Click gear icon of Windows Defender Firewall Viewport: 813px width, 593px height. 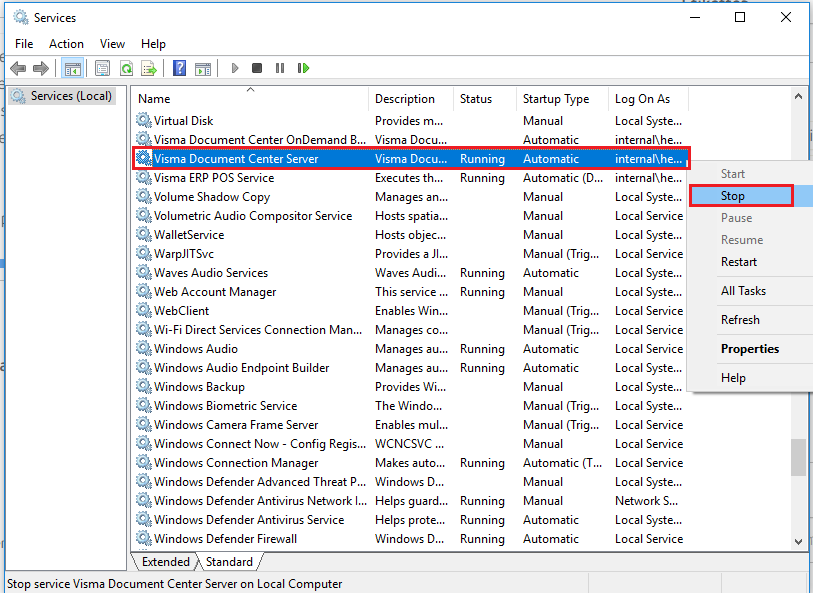pos(144,539)
